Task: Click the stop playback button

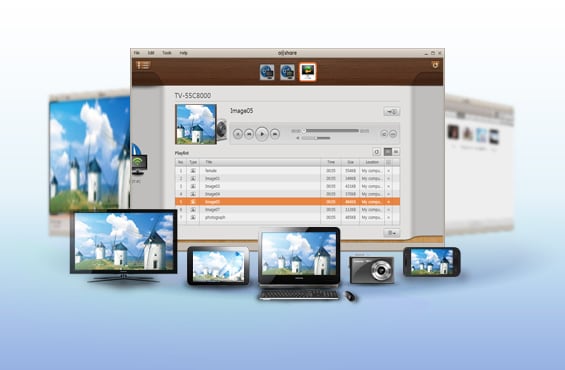Action: 238,134
